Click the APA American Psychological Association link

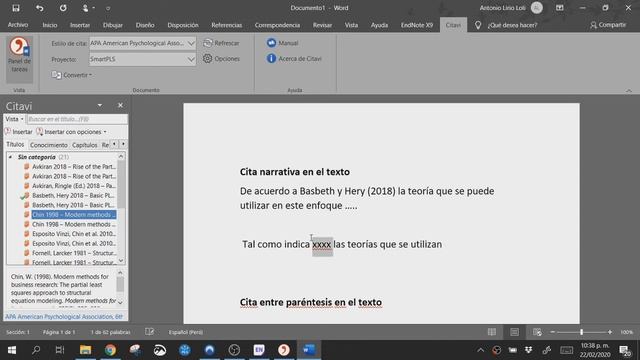coord(64,317)
